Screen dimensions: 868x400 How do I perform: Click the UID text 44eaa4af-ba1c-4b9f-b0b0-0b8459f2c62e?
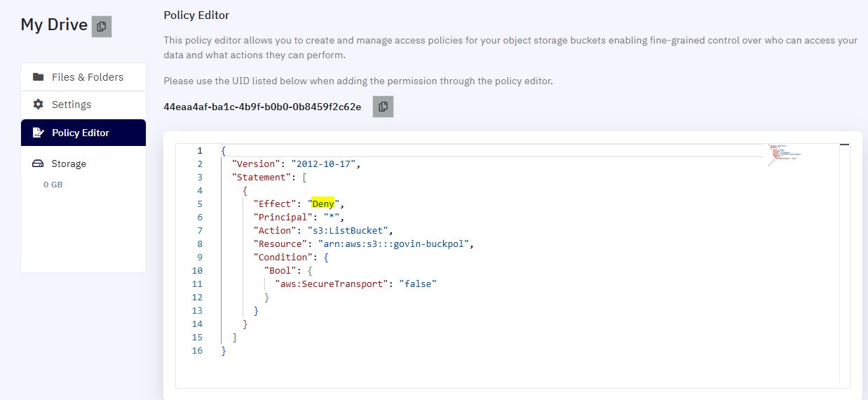point(262,107)
